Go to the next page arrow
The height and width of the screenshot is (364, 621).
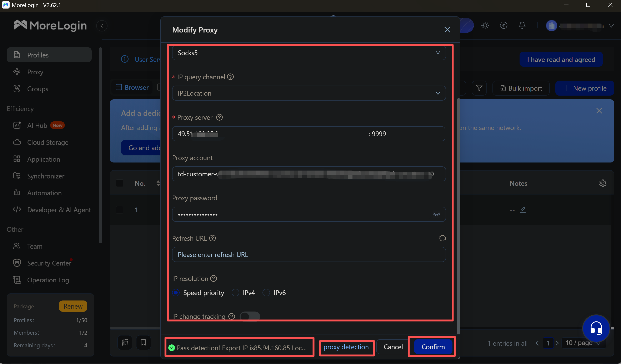point(557,343)
